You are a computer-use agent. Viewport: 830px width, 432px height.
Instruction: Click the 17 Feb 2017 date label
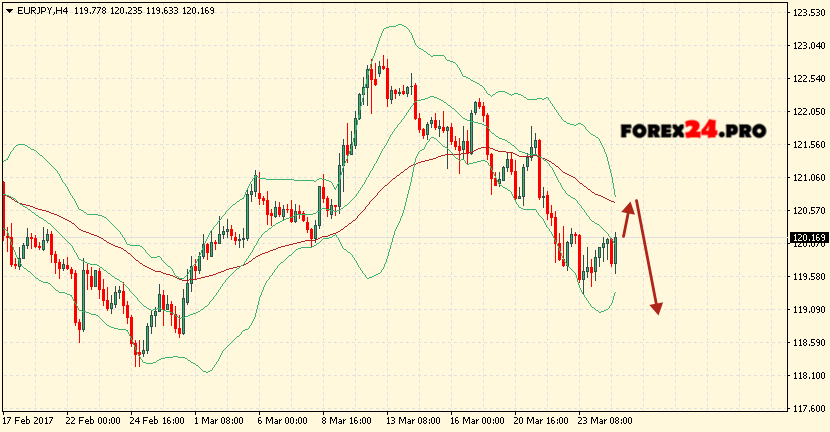[x=27, y=422]
